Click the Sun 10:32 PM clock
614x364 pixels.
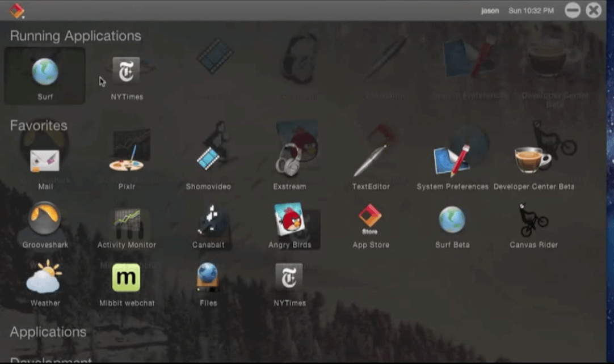coord(531,11)
